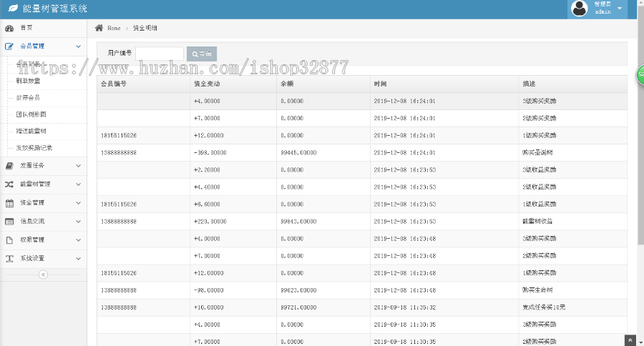Click the scrollbar down arrow
644x346 pixels.
click(x=640, y=342)
